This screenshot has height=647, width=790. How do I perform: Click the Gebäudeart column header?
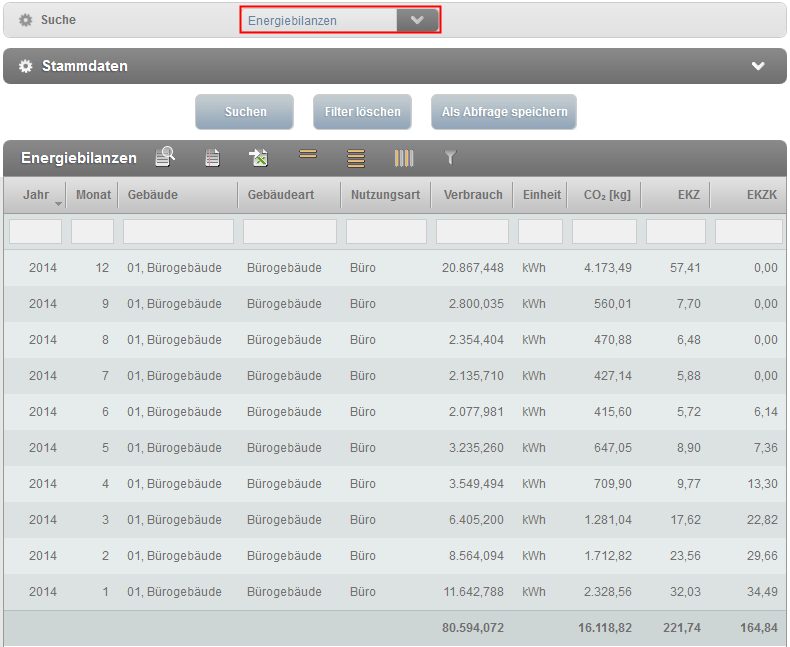point(281,194)
